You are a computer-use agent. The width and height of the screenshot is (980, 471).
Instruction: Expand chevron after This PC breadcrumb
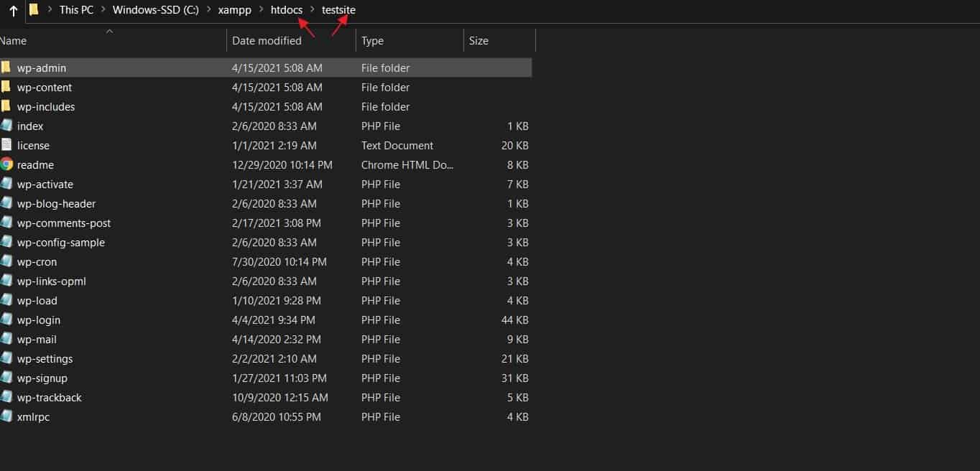[103, 10]
